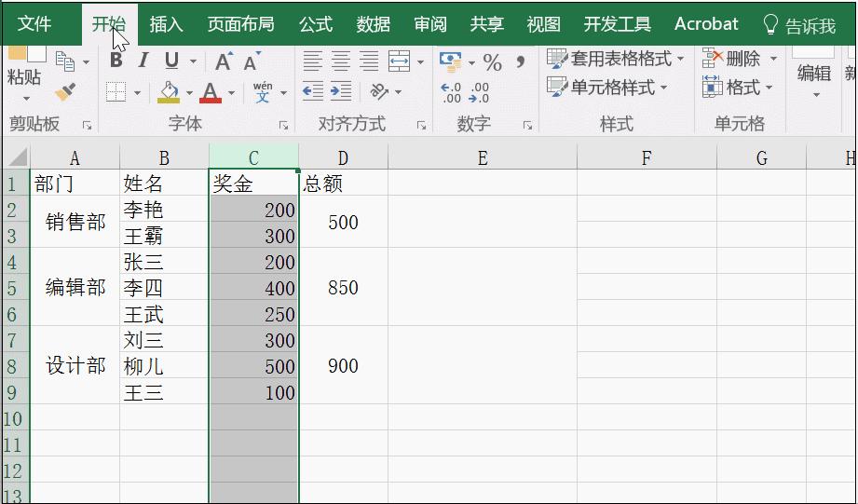This screenshot has height=504, width=858.
Task: Switch to the 数据 Data tab
Action: pyautogui.click(x=374, y=24)
